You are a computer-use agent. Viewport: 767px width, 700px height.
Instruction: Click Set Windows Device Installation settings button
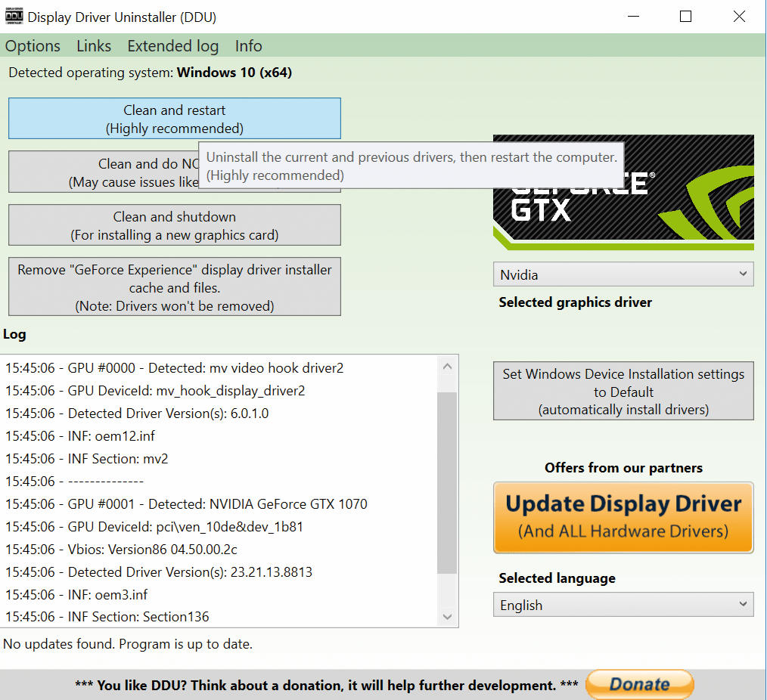(623, 391)
